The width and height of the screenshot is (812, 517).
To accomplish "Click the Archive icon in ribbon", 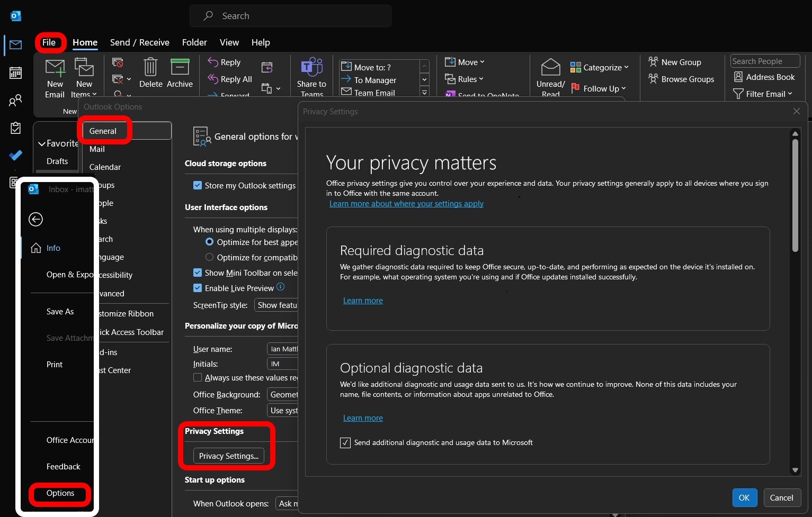I will pos(180,68).
